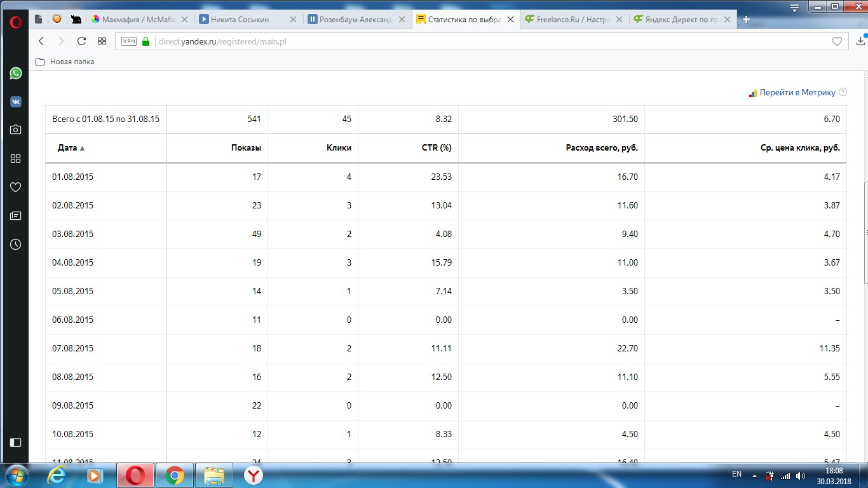
Task: Sort by Расход всего, руб. column
Action: coord(602,147)
